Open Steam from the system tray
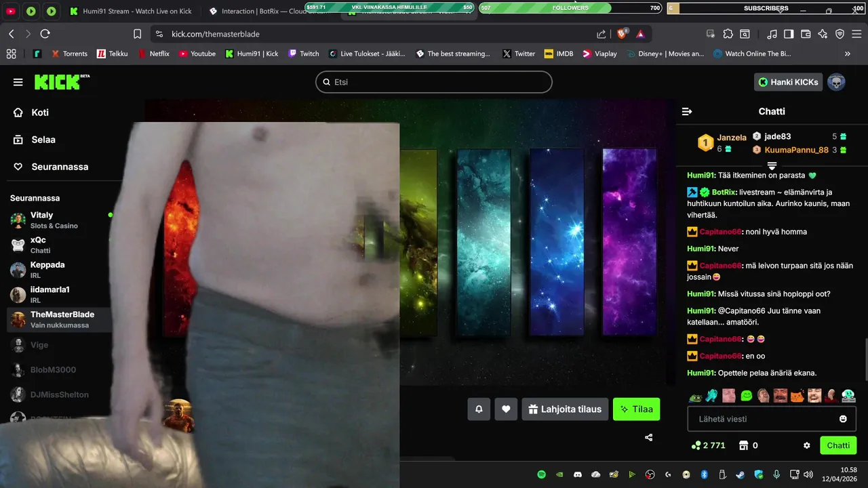This screenshot has height=488, width=868. pos(741,474)
